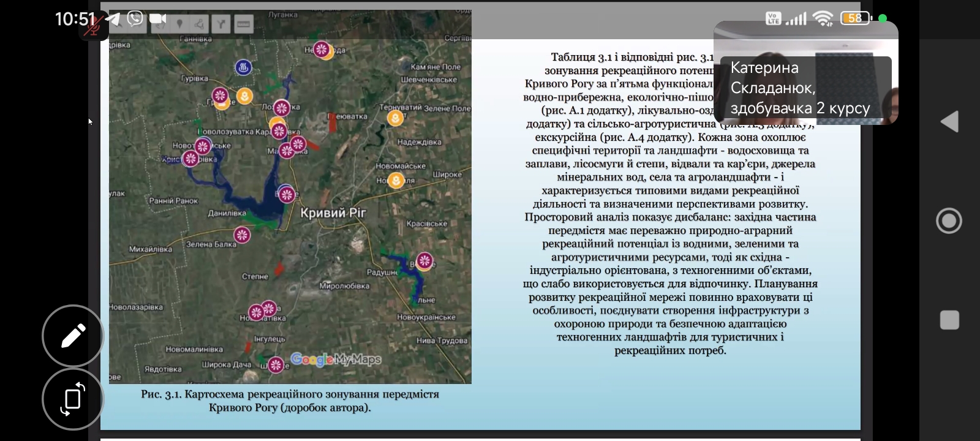Viewport: 980px width, 441px height.
Task: Click the blue spa marker near Гурівка
Action: [244, 67]
